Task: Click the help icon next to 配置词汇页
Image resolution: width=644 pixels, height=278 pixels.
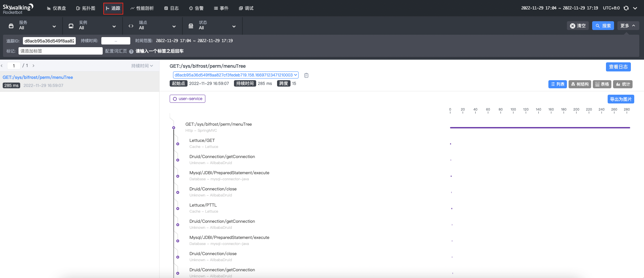Action: pos(131,52)
